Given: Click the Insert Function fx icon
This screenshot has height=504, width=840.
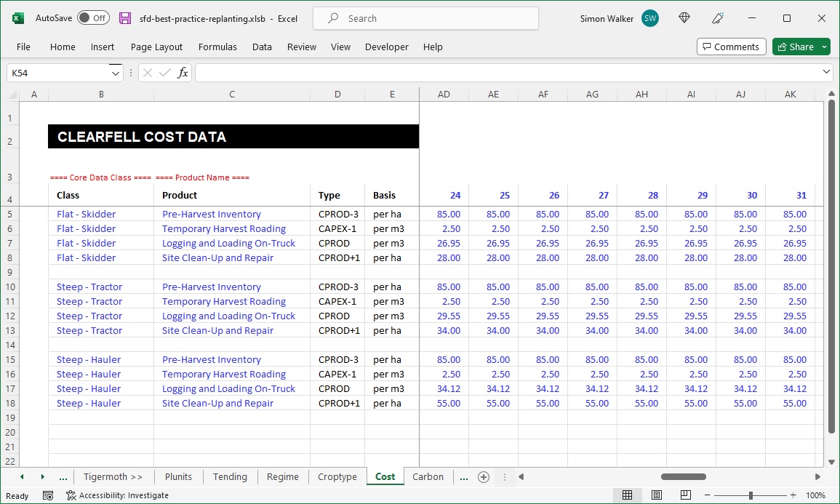Looking at the screenshot, I should tap(183, 73).
